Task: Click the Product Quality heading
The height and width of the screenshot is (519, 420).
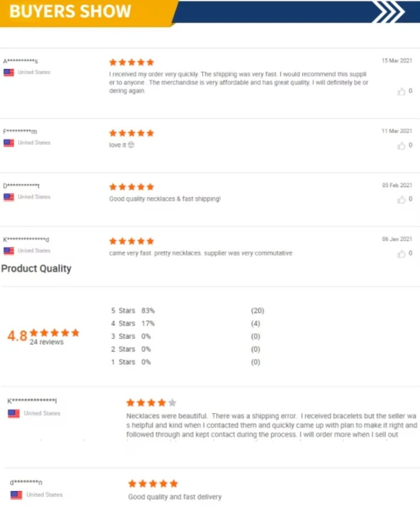Action: [x=36, y=269]
